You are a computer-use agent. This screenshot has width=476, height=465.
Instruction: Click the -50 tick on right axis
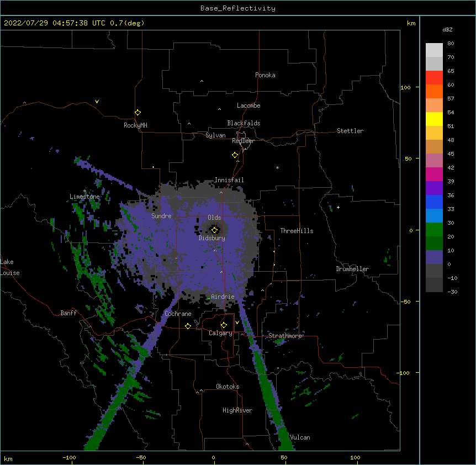pos(405,302)
